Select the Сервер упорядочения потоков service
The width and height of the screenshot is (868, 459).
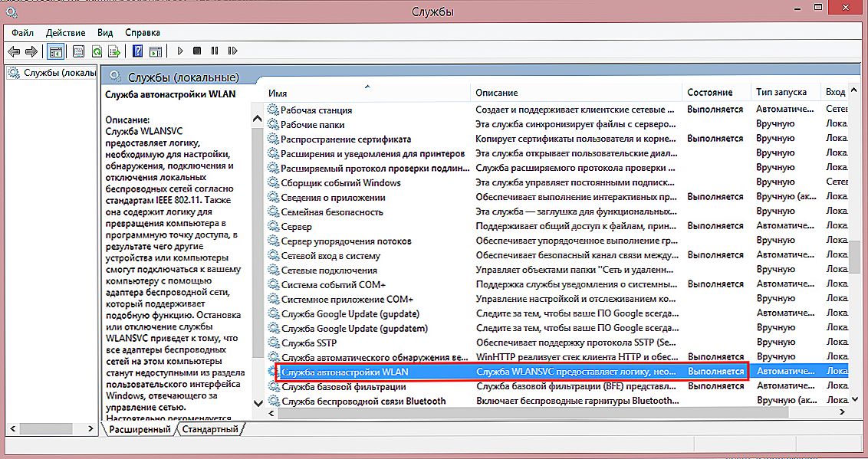(346, 241)
